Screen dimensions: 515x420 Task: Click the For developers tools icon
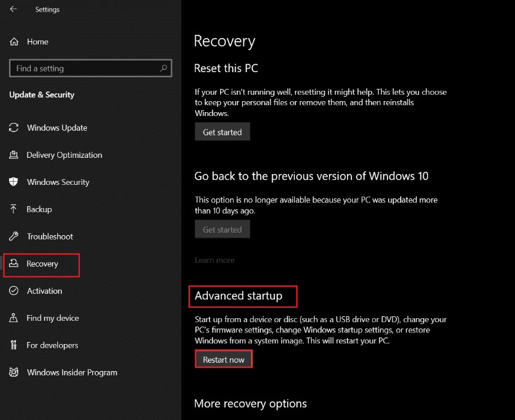14,345
